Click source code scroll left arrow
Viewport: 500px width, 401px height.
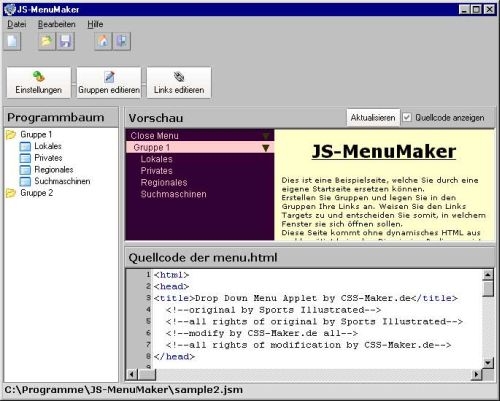tap(132, 374)
